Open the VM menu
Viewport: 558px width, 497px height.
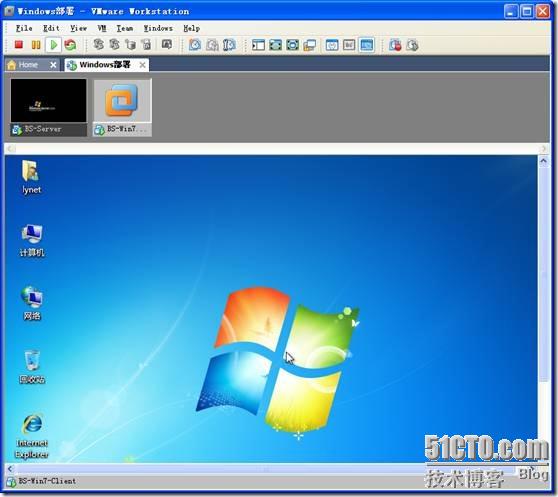tap(102, 28)
